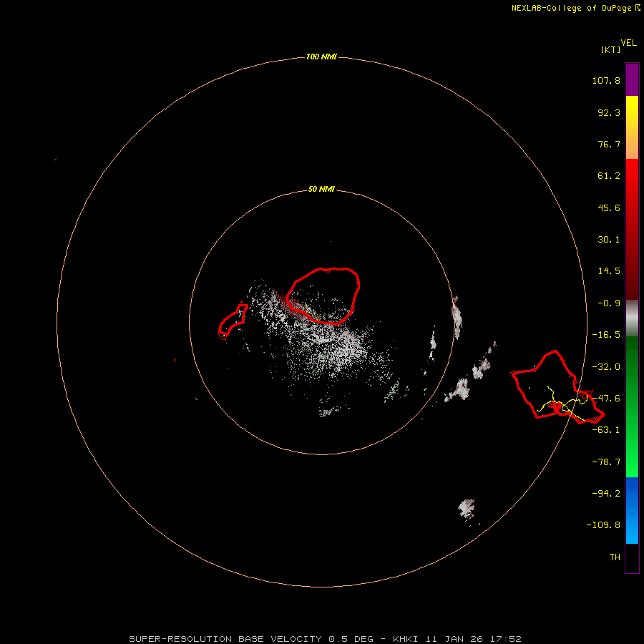Click the isolated radar echo in the southeast
Viewport: 644px width, 644px height.
tap(467, 509)
